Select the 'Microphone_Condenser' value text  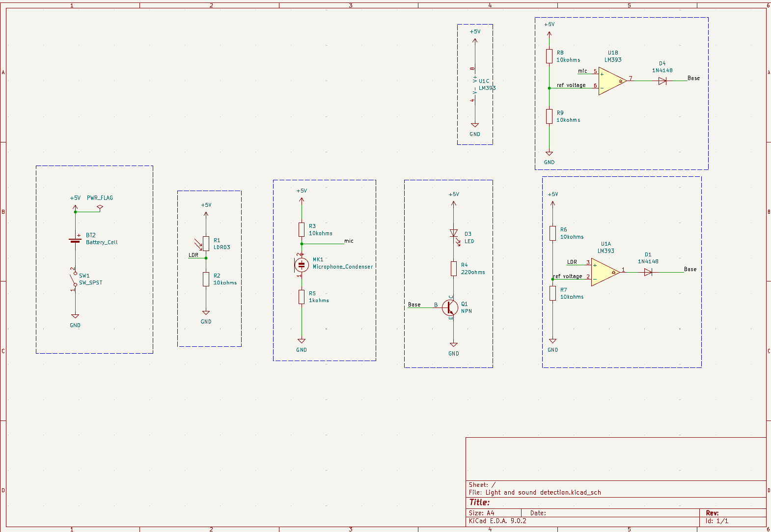[x=343, y=267]
